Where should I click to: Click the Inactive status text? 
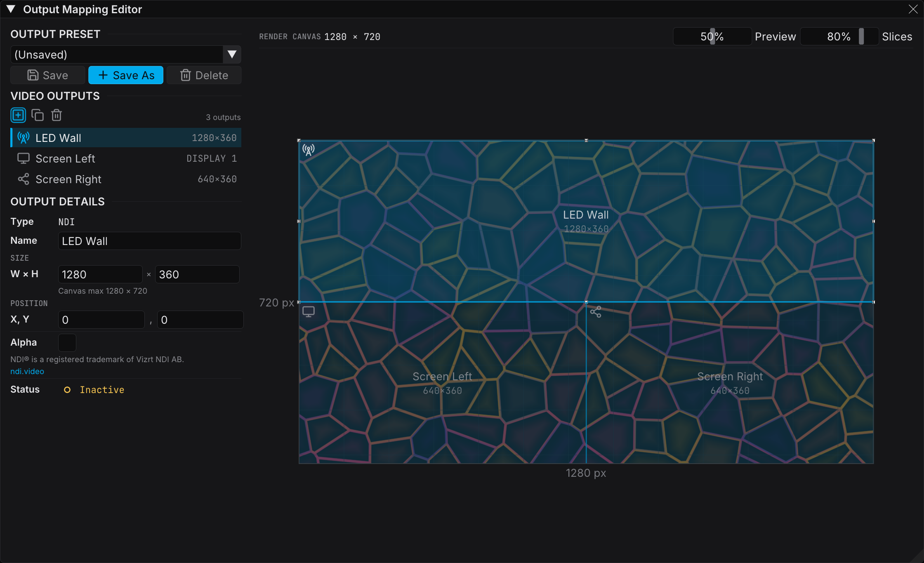point(102,390)
